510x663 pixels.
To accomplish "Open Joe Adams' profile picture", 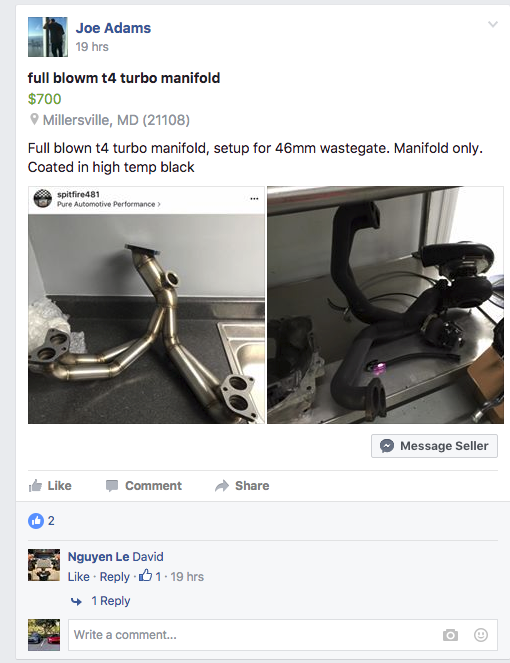I will click(48, 37).
